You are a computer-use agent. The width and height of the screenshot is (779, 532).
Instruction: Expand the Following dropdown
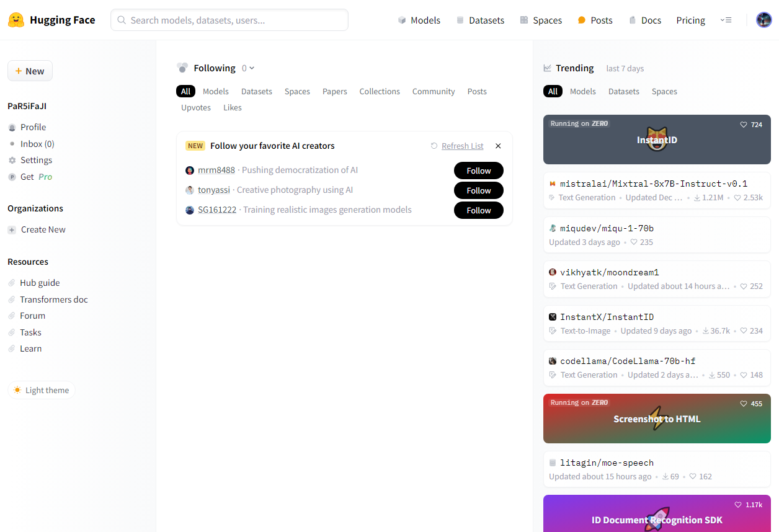tap(248, 68)
